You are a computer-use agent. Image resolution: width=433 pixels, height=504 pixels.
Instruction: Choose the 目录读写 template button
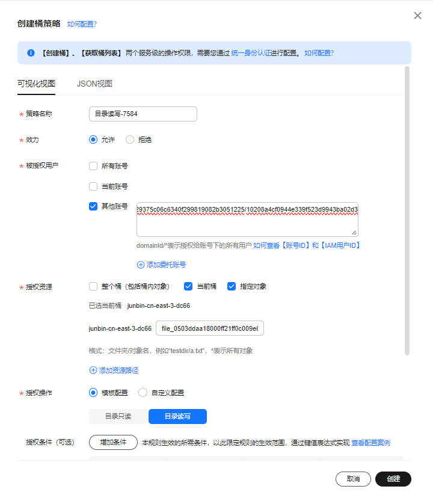(177, 417)
